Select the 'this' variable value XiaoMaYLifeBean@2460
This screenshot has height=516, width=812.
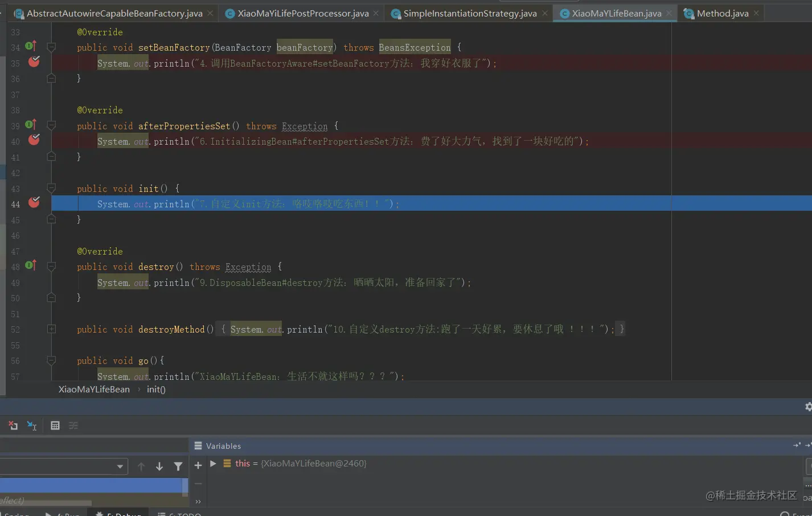(x=314, y=464)
